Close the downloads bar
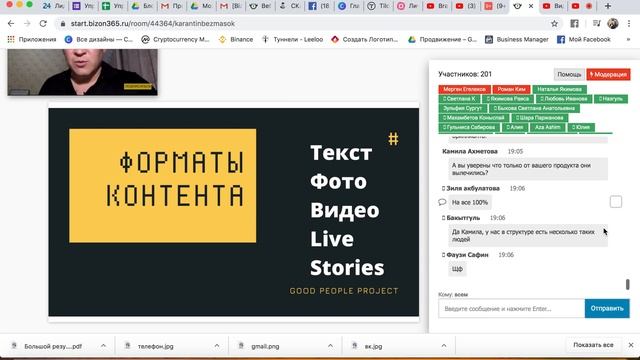The width and height of the screenshot is (640, 360). (631, 345)
